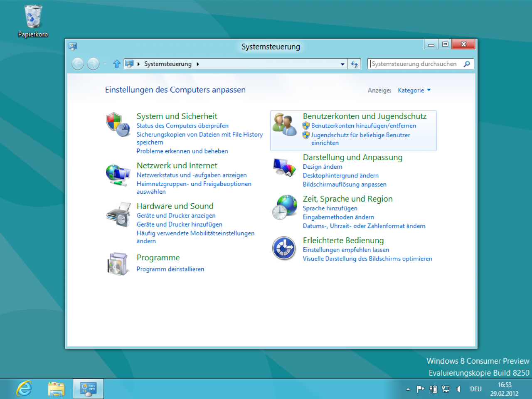
Task: Open Programme heading link
Action: coord(158,258)
